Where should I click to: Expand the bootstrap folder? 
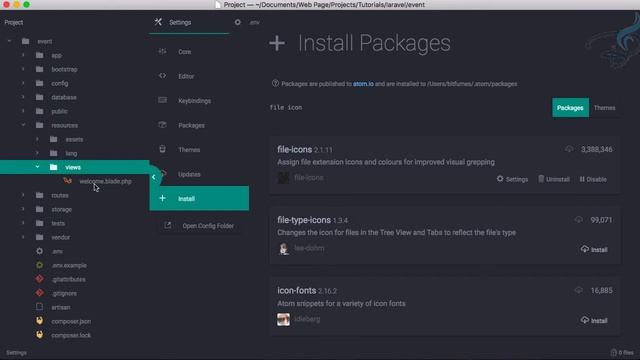[x=23, y=69]
